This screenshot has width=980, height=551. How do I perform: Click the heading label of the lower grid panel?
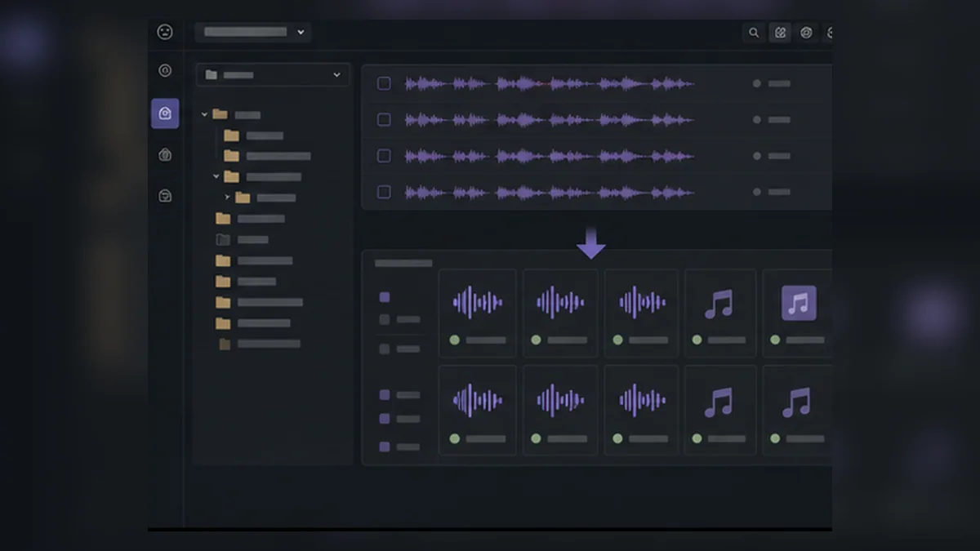(x=403, y=263)
